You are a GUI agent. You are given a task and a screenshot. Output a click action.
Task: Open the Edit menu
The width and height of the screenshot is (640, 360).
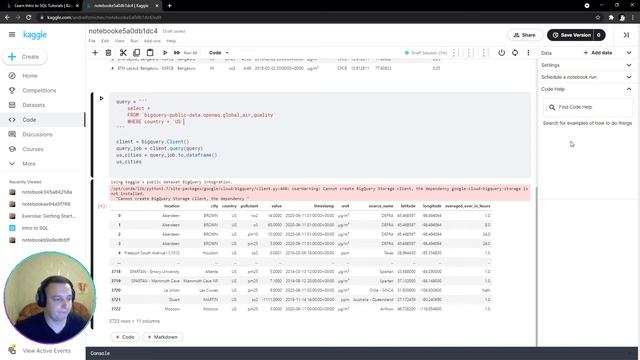(105, 41)
